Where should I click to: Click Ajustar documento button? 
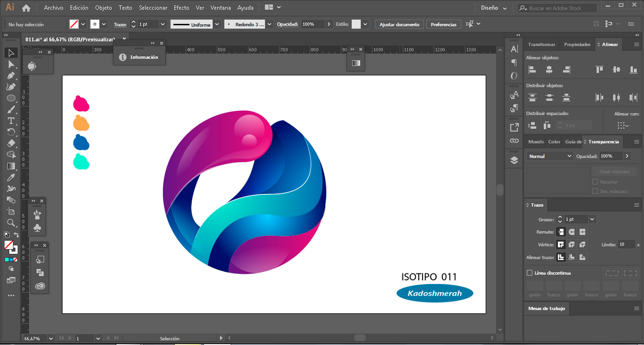click(399, 24)
